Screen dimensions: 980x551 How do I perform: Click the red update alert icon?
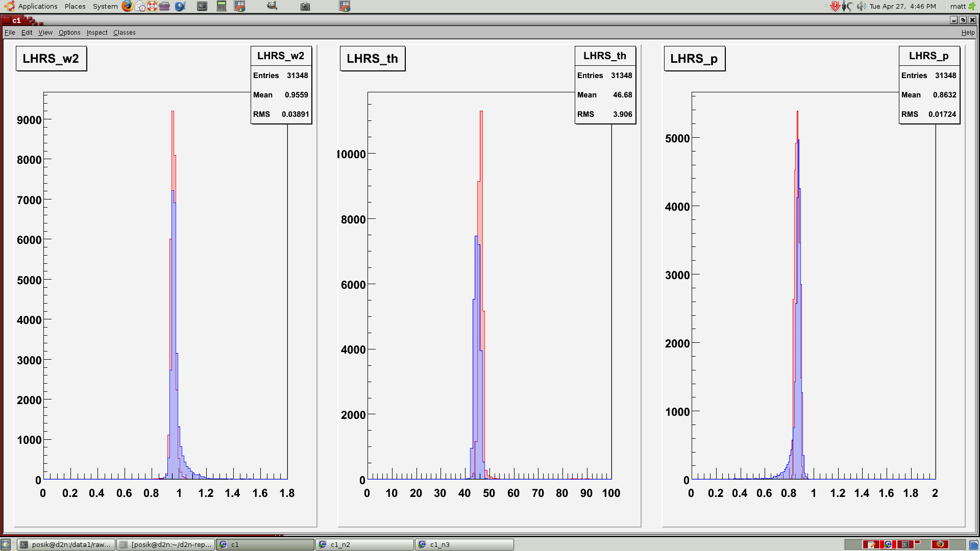pyautogui.click(x=835, y=6)
